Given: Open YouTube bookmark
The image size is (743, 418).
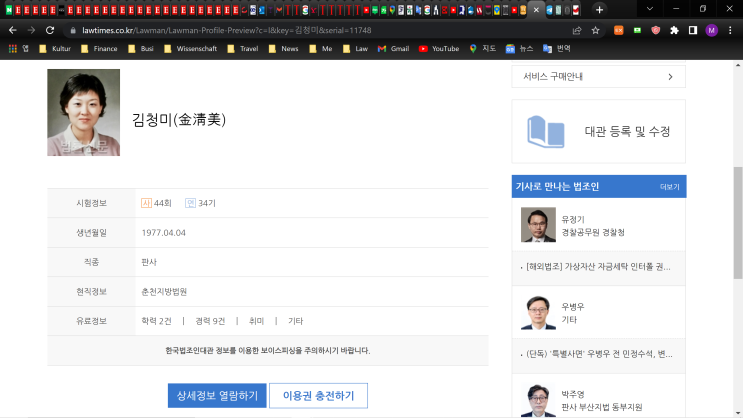Looking at the screenshot, I should 439,48.
